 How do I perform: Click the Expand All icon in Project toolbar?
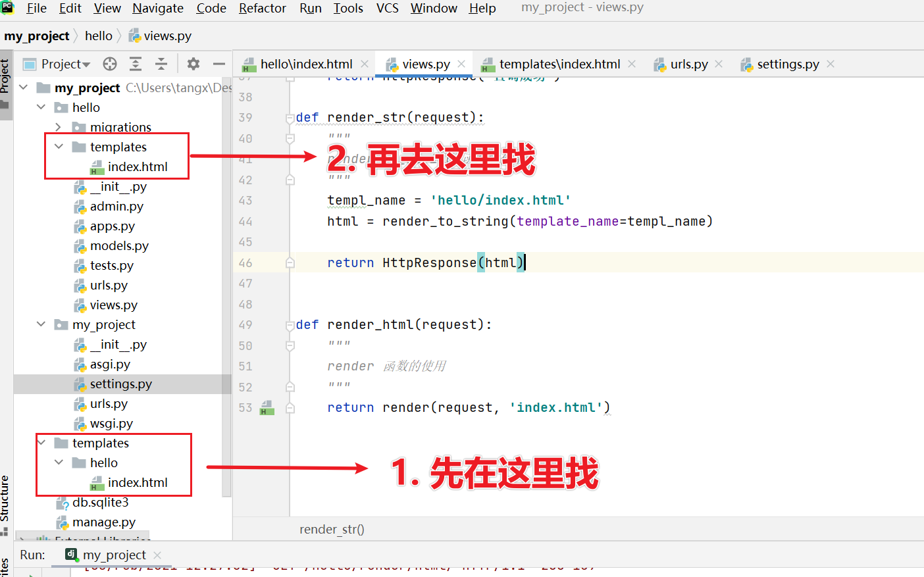click(136, 64)
